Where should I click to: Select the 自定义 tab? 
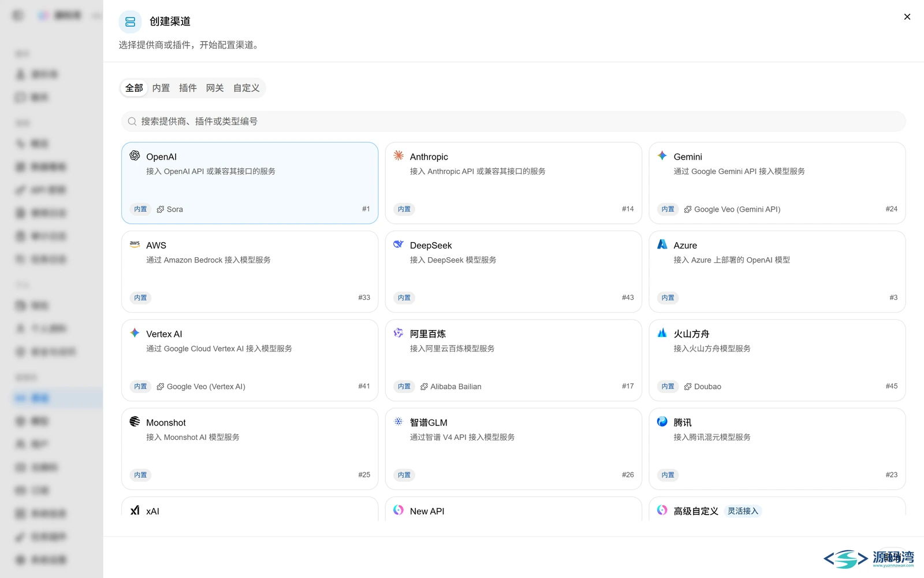click(247, 88)
